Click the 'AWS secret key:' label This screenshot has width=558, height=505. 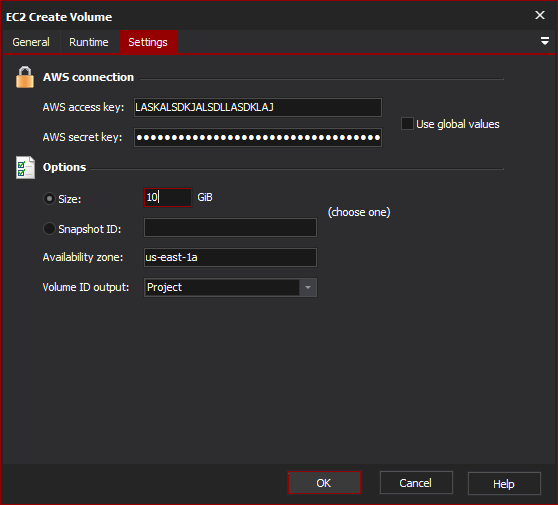click(x=82, y=137)
